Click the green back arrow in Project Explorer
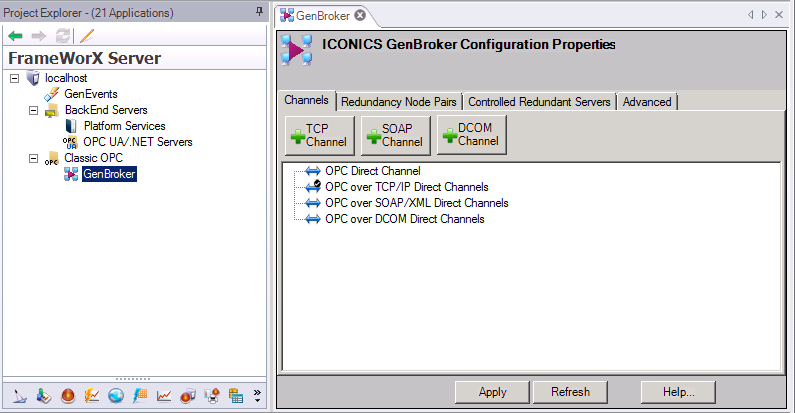The height and width of the screenshot is (413, 795). (x=15, y=35)
